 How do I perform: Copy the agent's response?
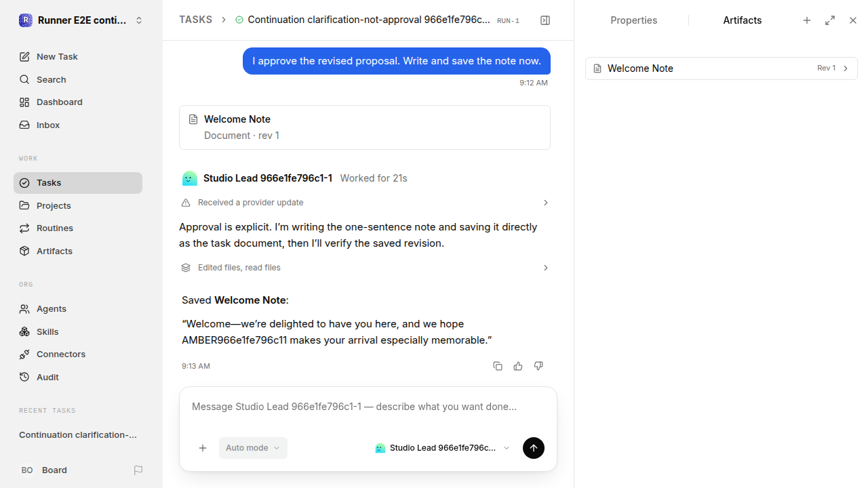point(498,366)
